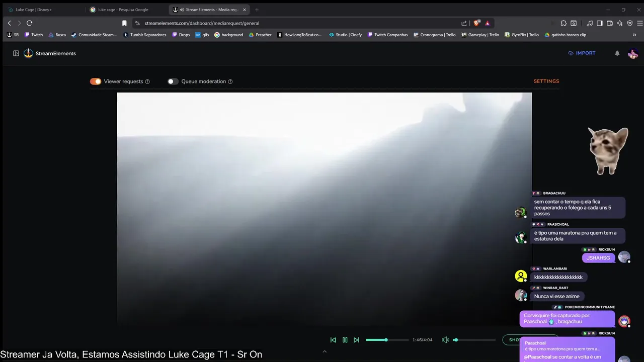The height and width of the screenshot is (362, 644).
Task: Seek in the media progress bar
Action: pos(387,340)
